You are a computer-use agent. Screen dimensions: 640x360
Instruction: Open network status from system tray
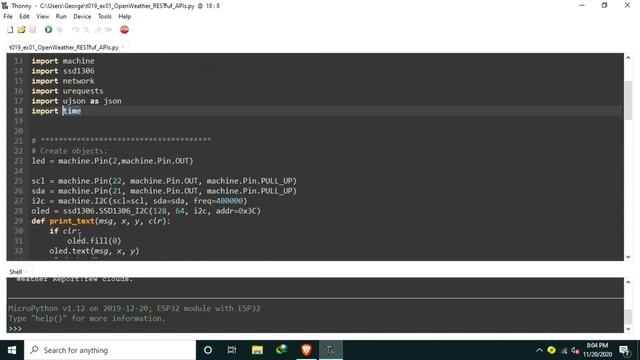click(564, 350)
